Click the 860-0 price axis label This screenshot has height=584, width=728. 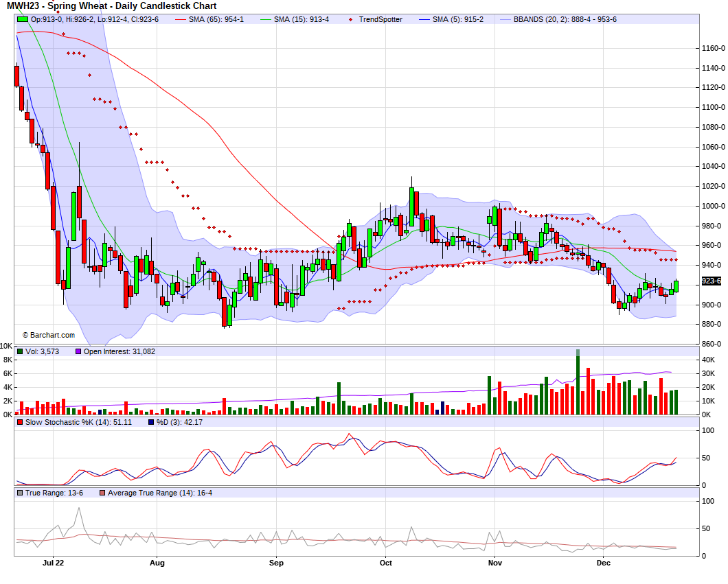coord(713,344)
